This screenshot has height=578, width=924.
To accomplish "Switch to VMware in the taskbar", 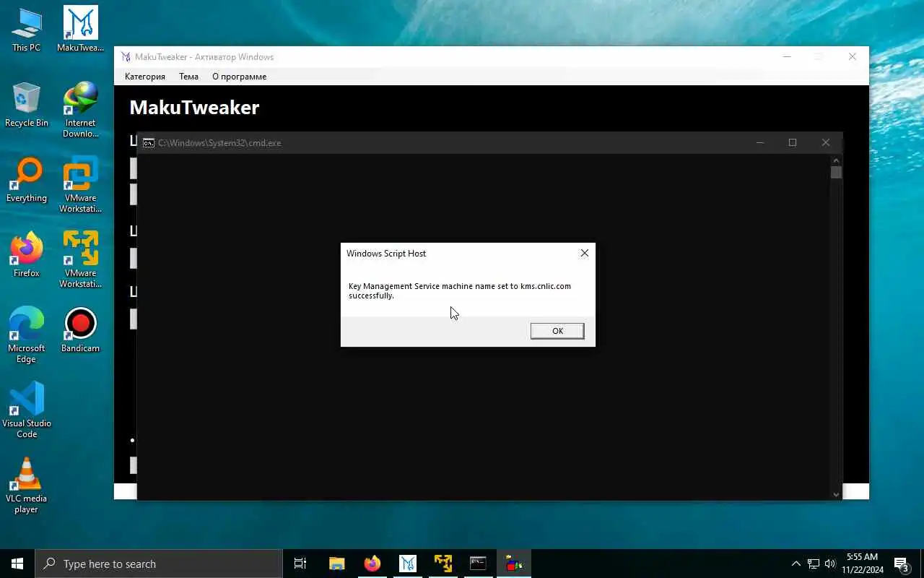I will point(443,564).
